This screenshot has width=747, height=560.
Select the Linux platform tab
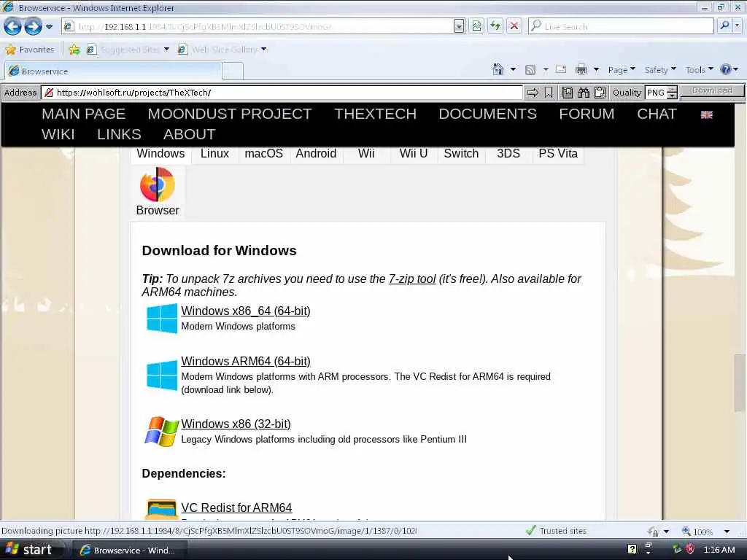(214, 154)
